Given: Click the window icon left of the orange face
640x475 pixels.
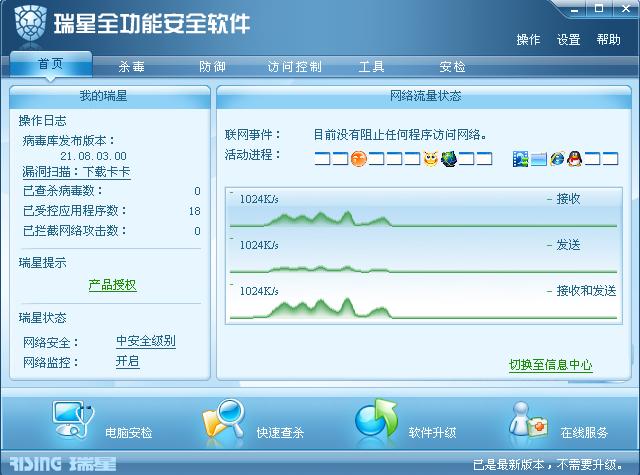Looking at the screenshot, I should [340, 159].
